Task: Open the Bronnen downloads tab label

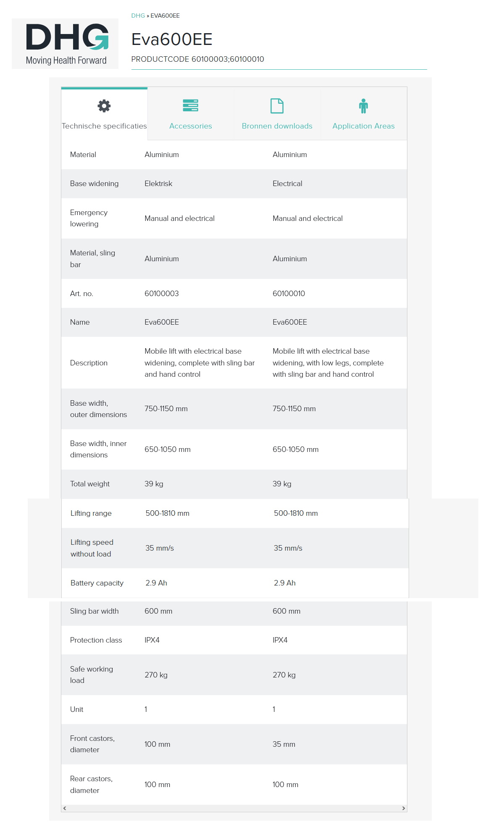Action: 277,126
